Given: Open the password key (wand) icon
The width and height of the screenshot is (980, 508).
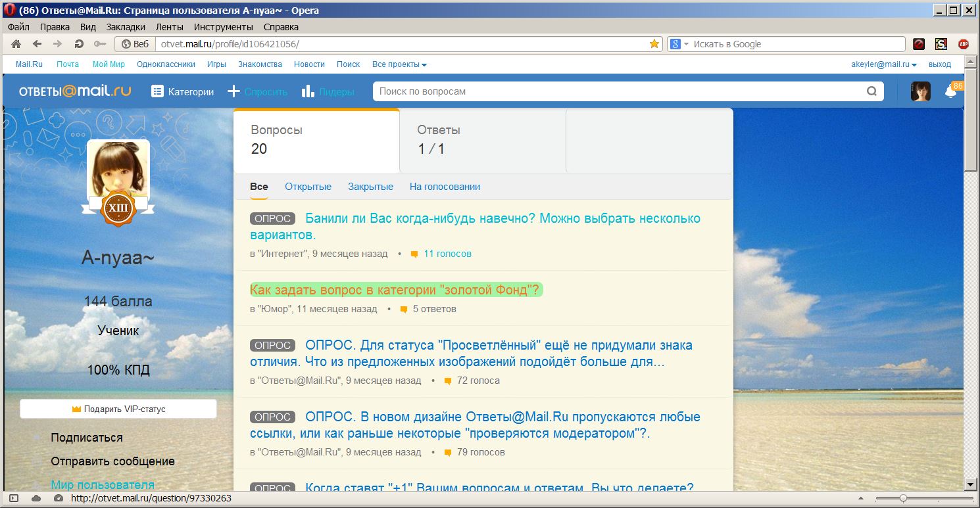Looking at the screenshot, I should coord(99,44).
